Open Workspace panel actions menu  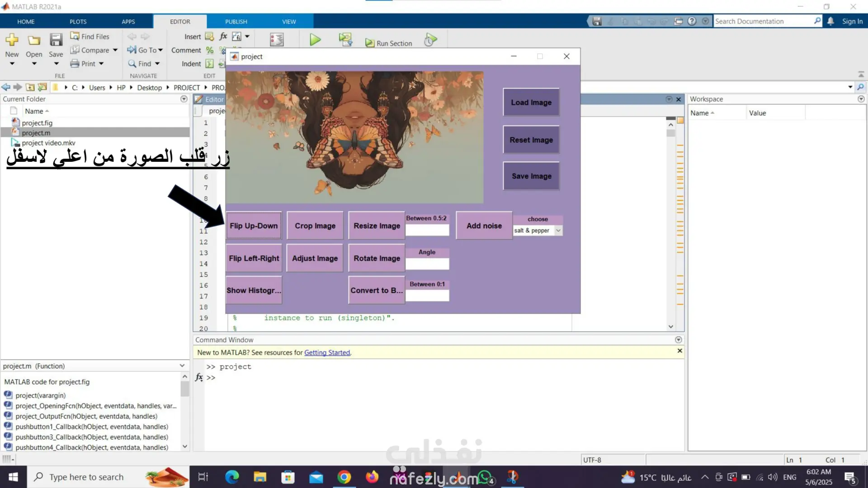pos(861,99)
